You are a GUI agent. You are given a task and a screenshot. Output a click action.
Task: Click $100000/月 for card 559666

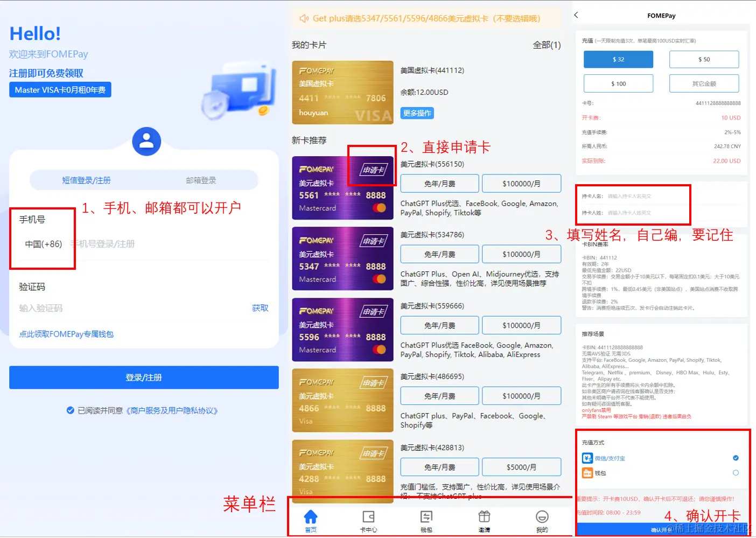[521, 325]
